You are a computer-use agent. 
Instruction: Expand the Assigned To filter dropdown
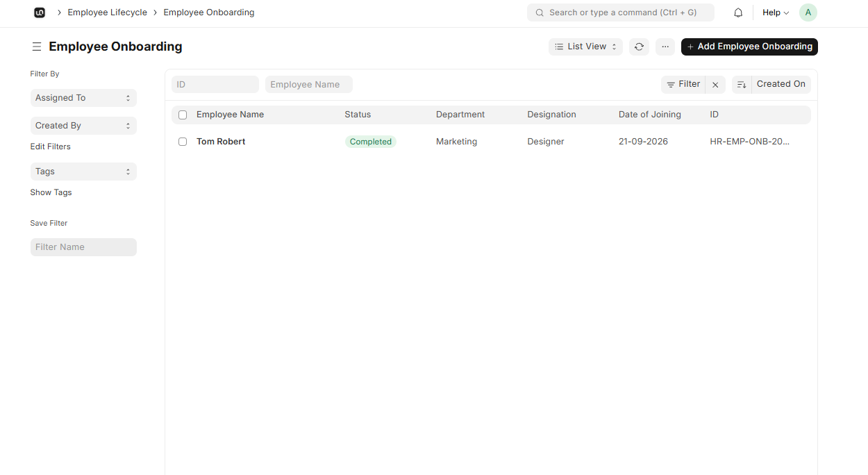(83, 98)
